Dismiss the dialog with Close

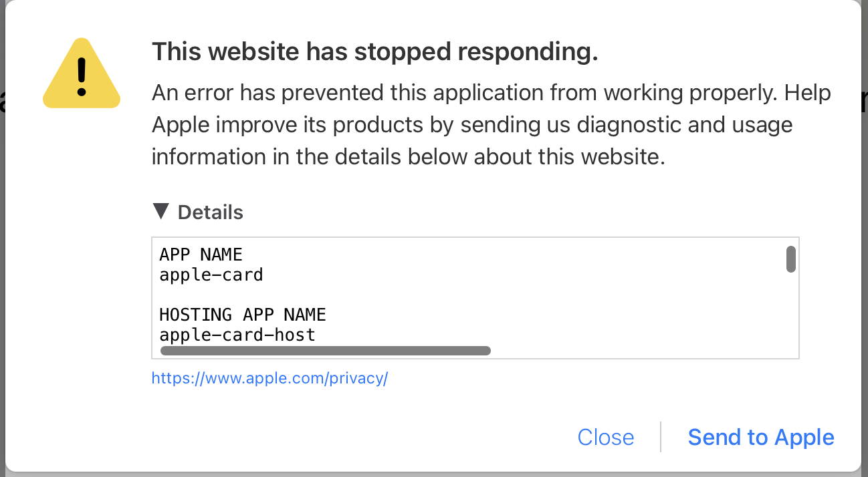[x=605, y=437]
